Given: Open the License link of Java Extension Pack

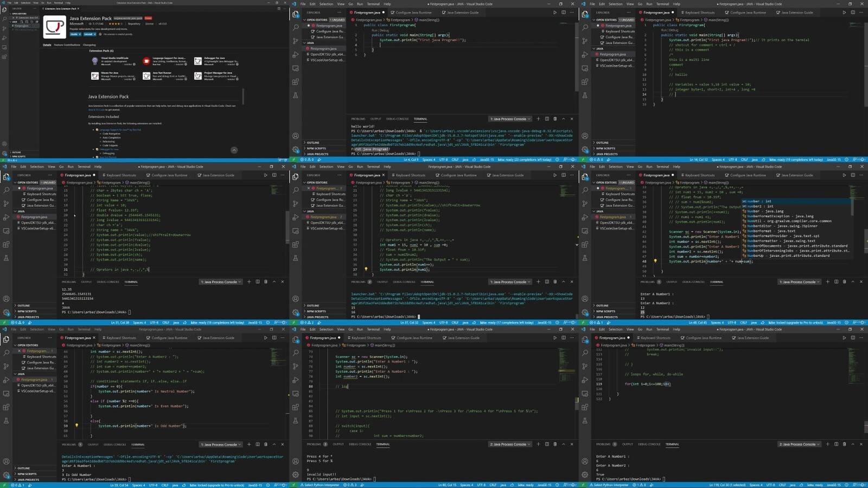Looking at the screenshot, I should click(x=149, y=24).
